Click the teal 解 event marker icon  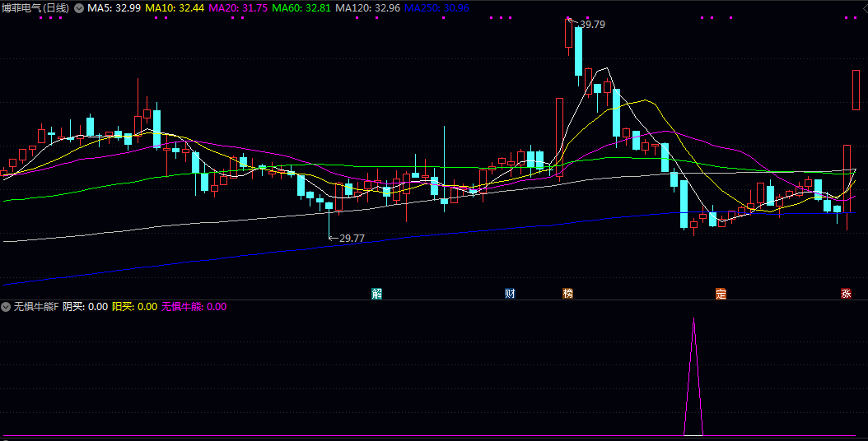click(x=377, y=294)
